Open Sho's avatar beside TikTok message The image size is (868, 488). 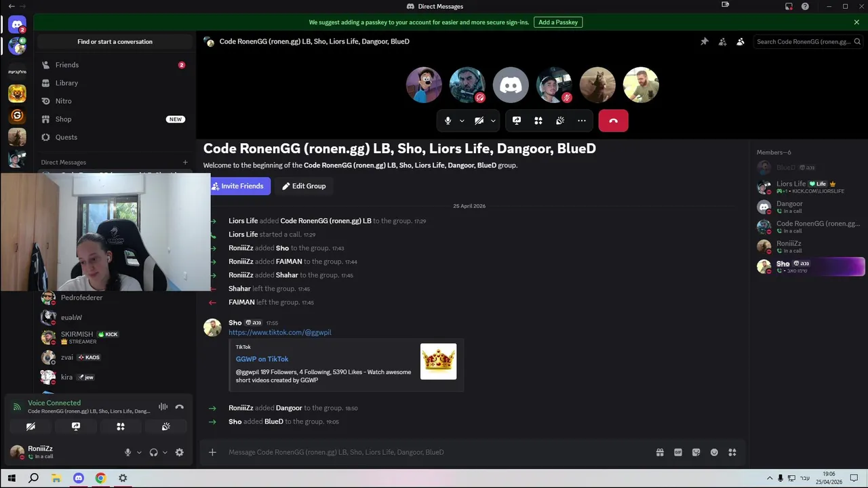tap(212, 327)
